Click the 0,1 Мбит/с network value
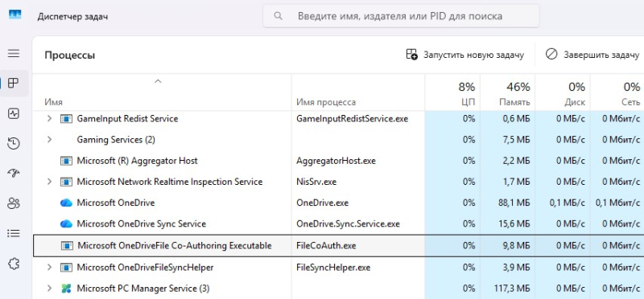 click(617, 203)
